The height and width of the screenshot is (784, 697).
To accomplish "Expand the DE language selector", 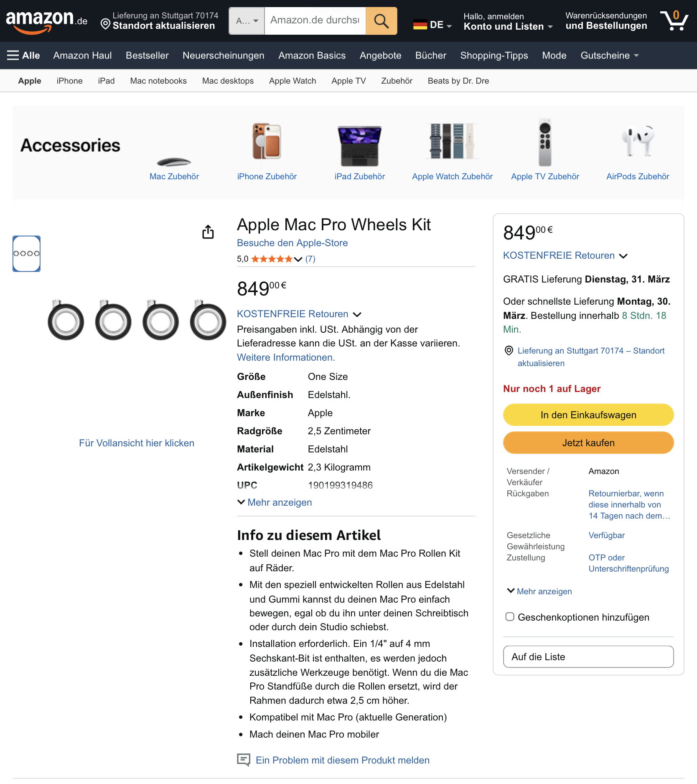I will (432, 25).
